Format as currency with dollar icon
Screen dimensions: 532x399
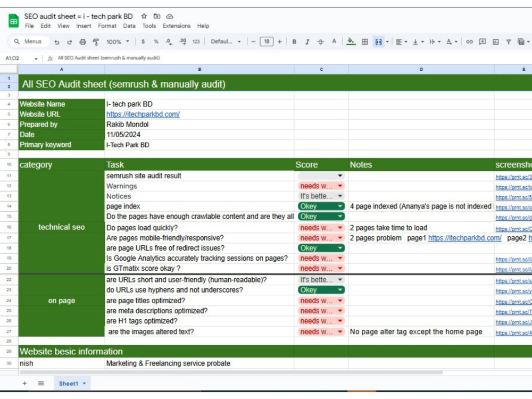[x=143, y=41]
